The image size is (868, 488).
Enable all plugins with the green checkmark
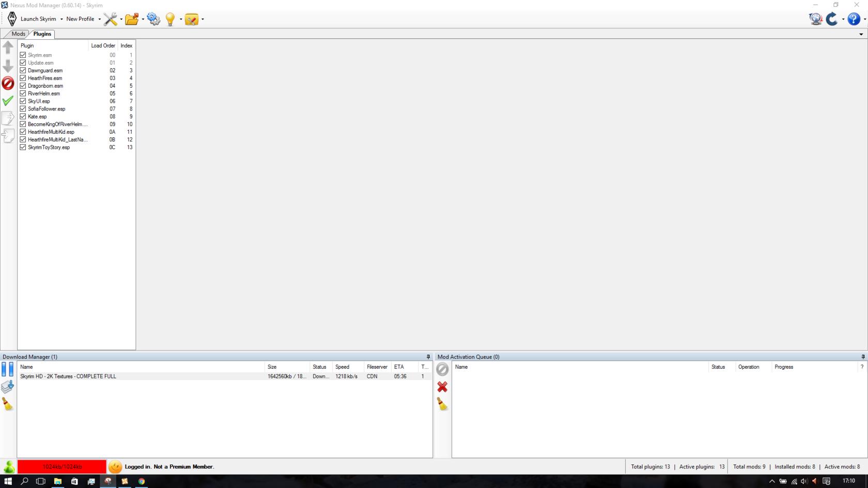[x=8, y=101]
